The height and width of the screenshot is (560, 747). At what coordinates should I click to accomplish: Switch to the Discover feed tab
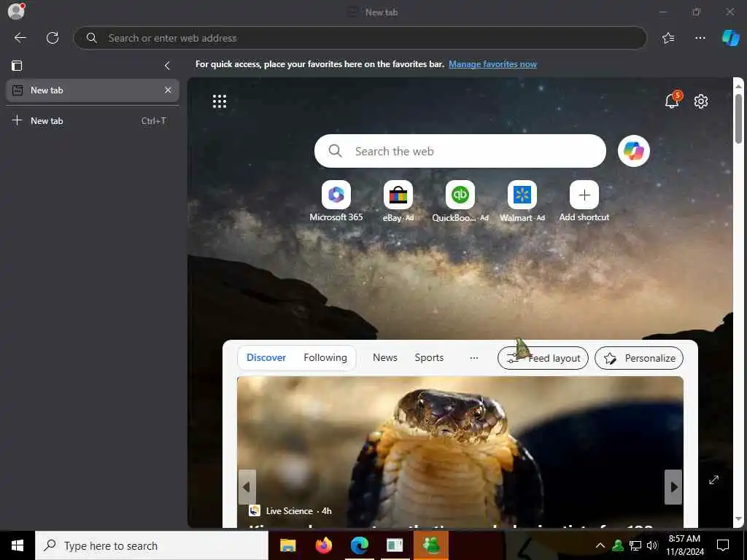266,357
